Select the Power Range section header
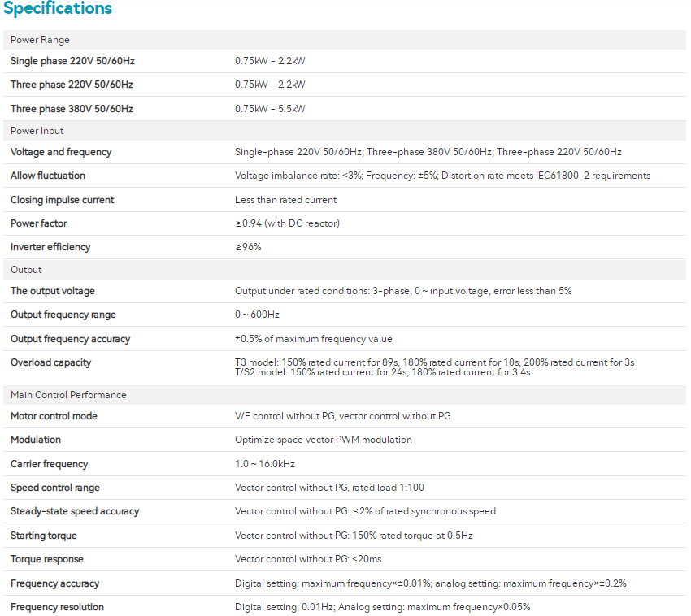Image resolution: width=691 pixels, height=616 pixels. pos(40,40)
